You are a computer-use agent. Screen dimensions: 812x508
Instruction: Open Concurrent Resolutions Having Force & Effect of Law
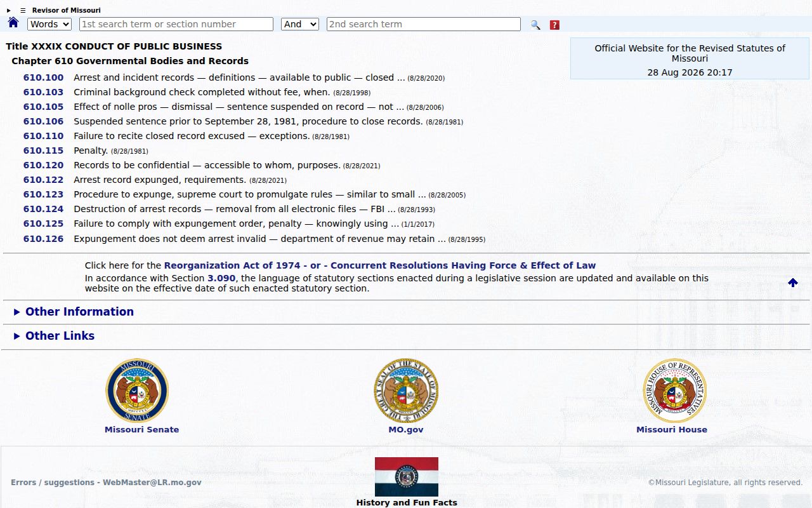(463, 265)
